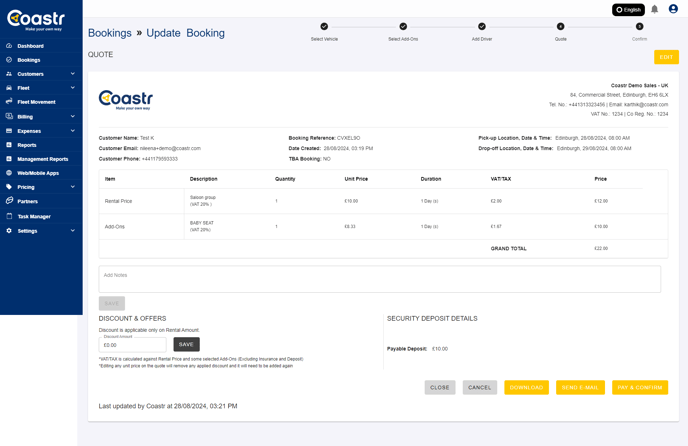This screenshot has width=688, height=446.
Task: Click the Discount Amount input field
Action: [x=133, y=345]
